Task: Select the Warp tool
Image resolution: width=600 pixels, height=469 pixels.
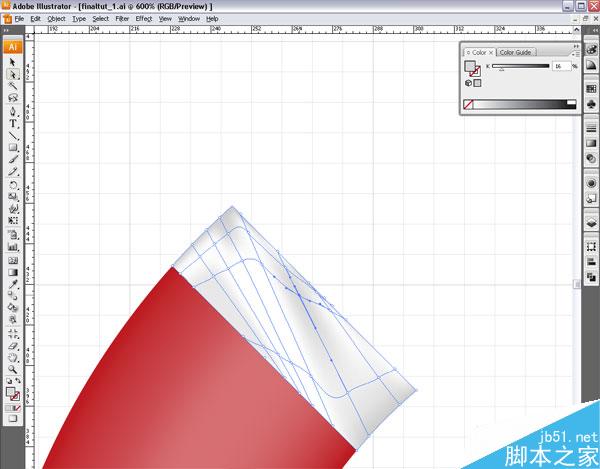Action: point(13,208)
